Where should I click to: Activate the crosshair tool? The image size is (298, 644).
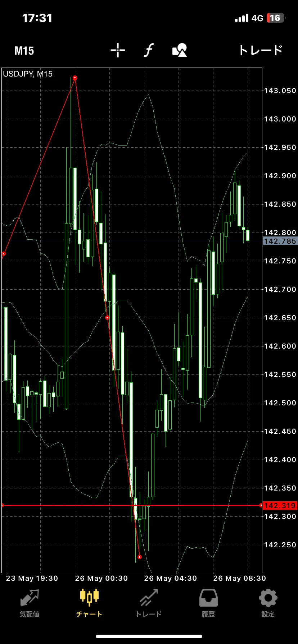coord(118,50)
